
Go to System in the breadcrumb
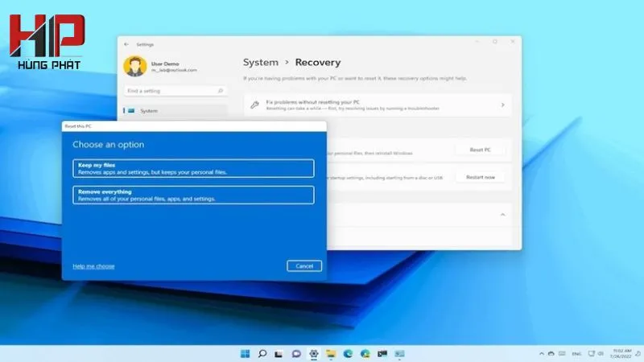pyautogui.click(x=260, y=63)
